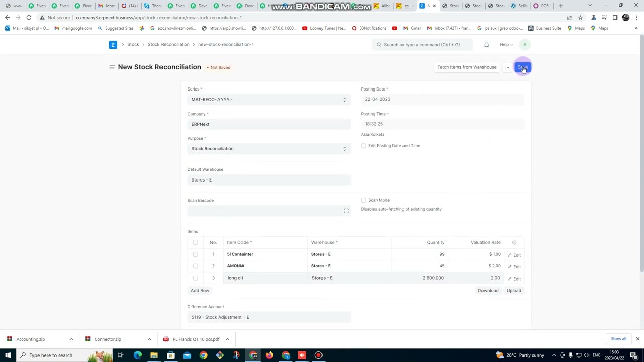Expand PL Francis PDF download options
The width and height of the screenshot is (644, 362).
pos(227,339)
